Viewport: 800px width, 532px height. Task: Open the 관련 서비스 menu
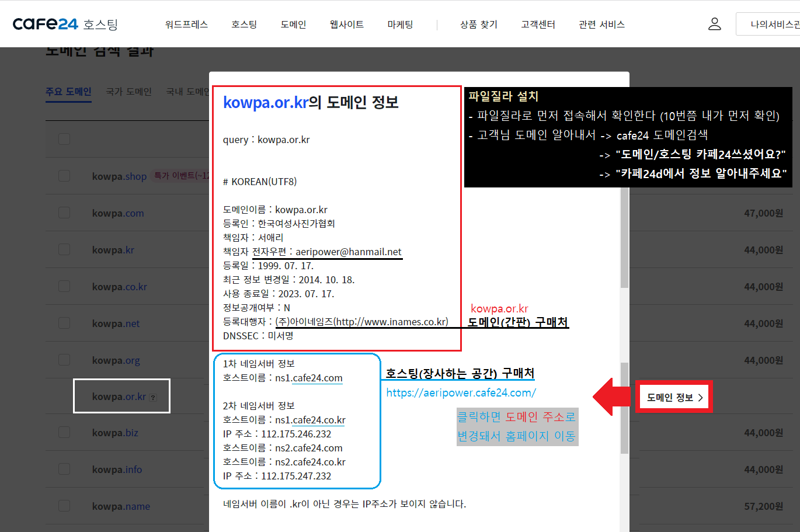click(x=602, y=25)
